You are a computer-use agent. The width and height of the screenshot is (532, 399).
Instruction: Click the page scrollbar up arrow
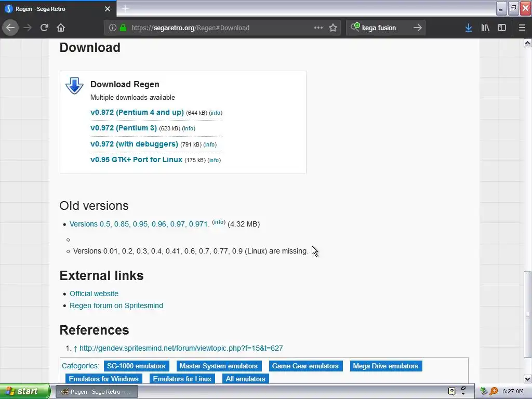coord(528,43)
